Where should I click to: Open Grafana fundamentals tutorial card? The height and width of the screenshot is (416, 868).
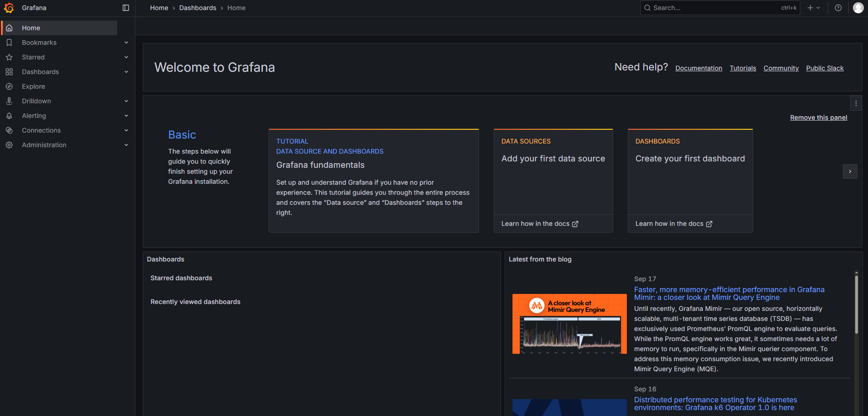pyautogui.click(x=374, y=181)
